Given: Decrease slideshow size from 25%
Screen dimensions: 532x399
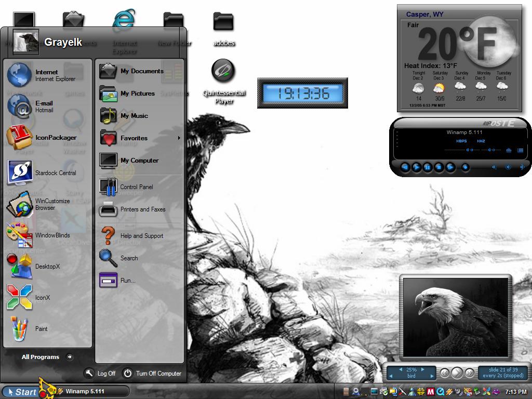Looking at the screenshot, I should (x=401, y=369).
